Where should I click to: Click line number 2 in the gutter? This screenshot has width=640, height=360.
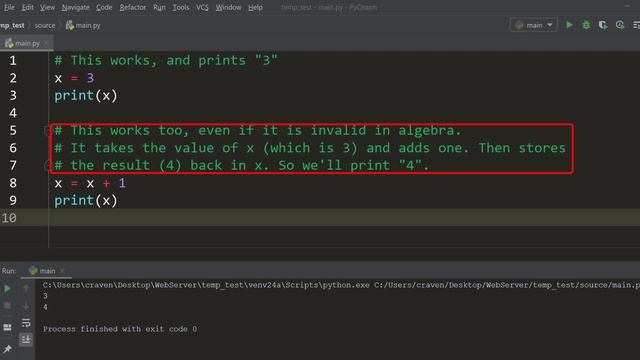[13, 78]
